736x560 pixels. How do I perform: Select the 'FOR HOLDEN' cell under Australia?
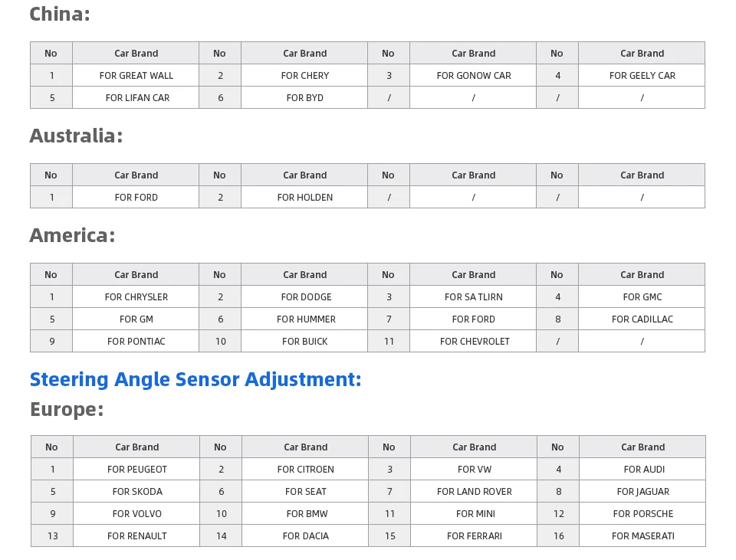click(x=304, y=198)
